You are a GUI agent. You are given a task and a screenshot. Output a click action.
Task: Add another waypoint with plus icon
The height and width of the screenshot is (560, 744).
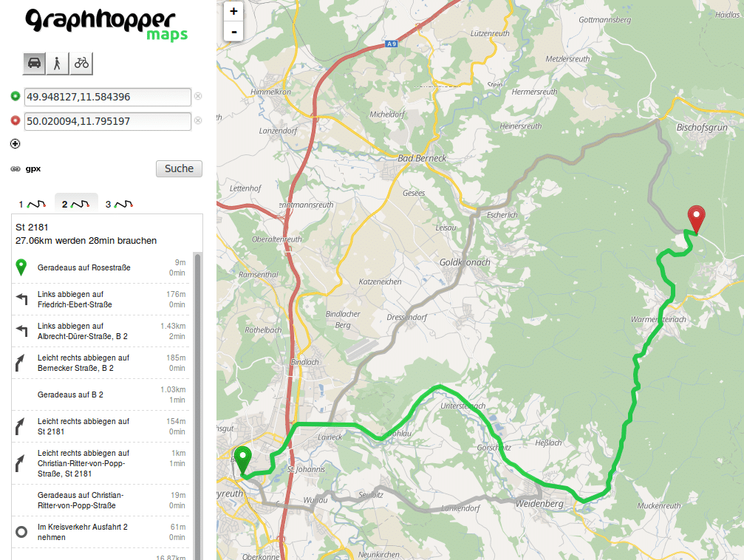point(16,143)
